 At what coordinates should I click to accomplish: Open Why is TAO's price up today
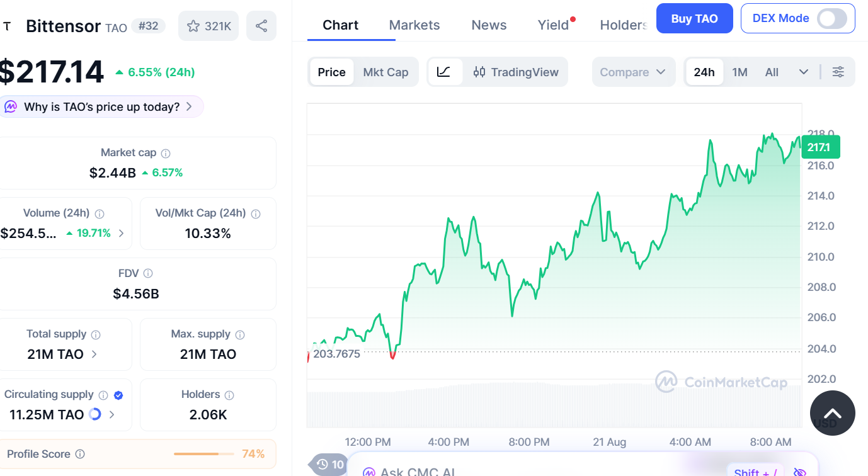tap(102, 106)
